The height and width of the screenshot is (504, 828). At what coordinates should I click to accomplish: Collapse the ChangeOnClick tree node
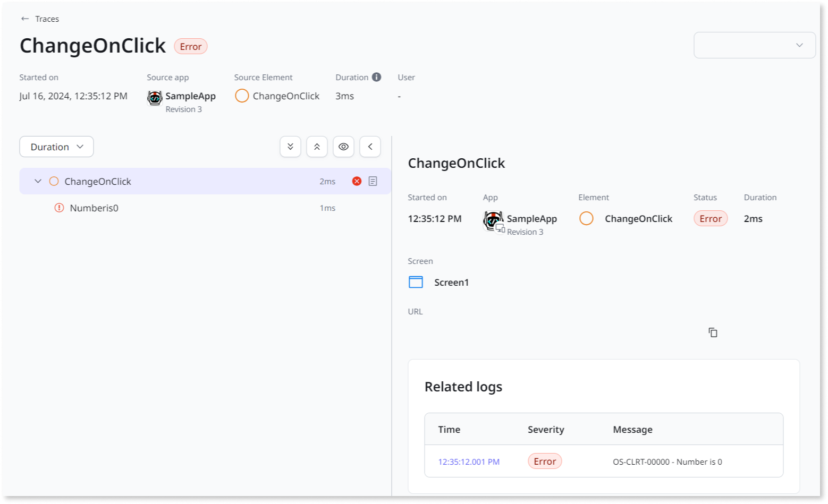pyautogui.click(x=38, y=181)
